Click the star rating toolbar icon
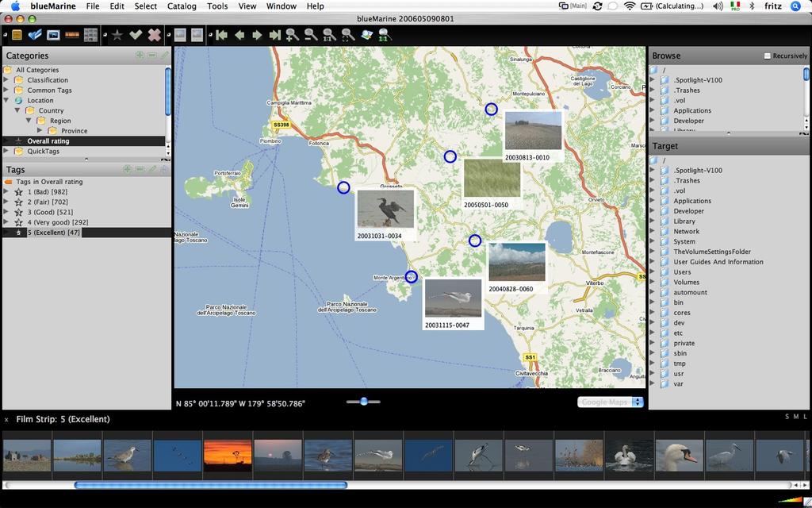This screenshot has height=508, width=812. (117, 35)
